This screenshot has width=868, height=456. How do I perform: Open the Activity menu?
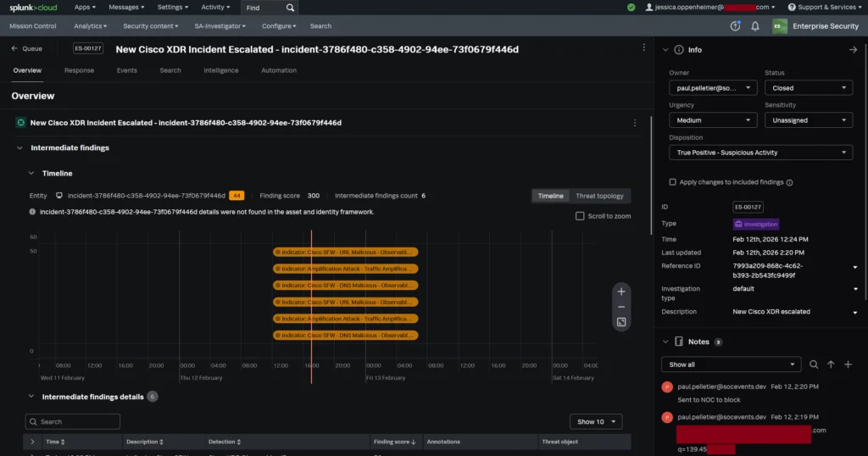[x=215, y=7]
